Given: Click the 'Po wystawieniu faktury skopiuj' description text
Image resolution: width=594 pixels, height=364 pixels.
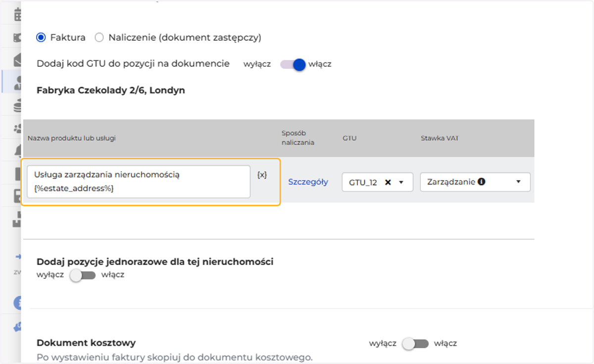Looking at the screenshot, I should [x=175, y=357].
